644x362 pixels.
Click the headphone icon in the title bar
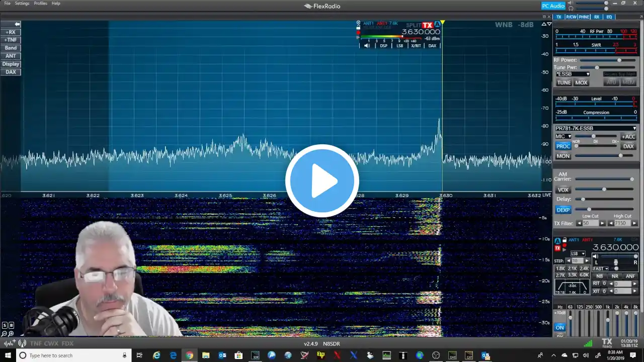571,9
